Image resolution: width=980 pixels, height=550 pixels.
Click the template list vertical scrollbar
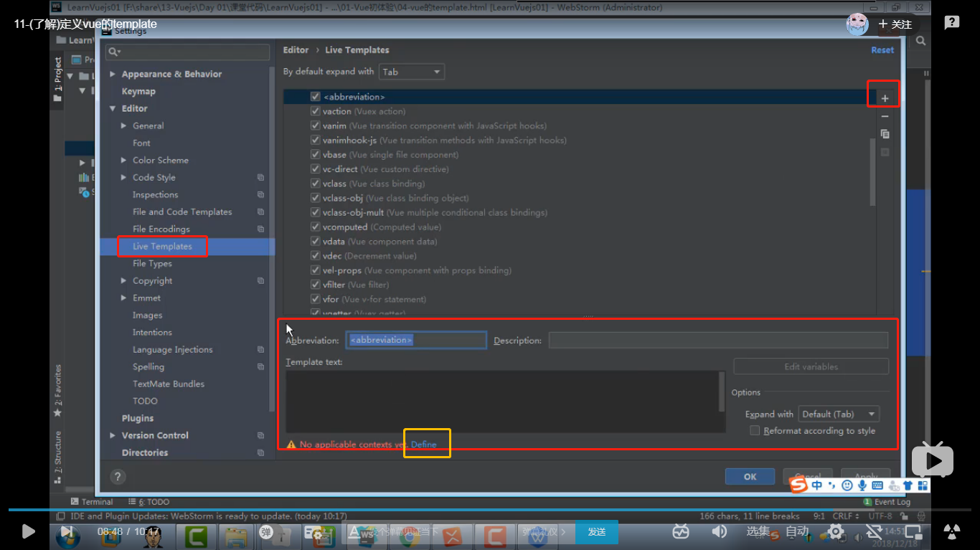tap(872, 172)
